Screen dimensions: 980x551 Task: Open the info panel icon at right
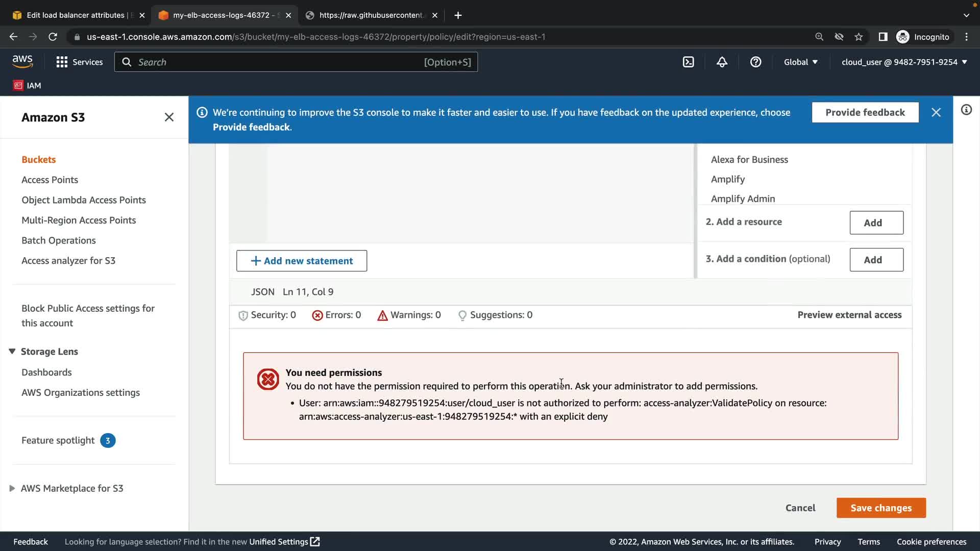pyautogui.click(x=966, y=110)
